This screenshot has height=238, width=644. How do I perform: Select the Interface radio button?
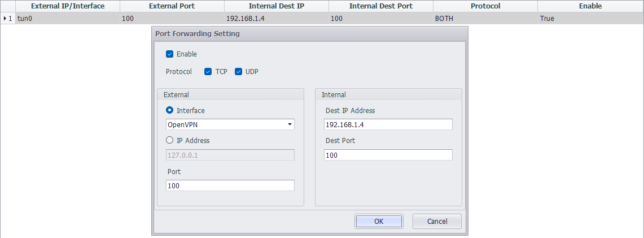(169, 111)
